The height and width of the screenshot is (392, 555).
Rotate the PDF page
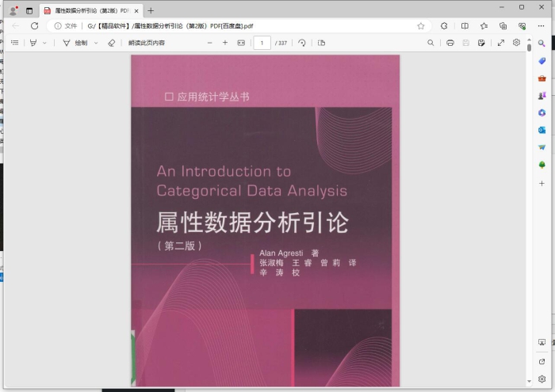pos(302,43)
